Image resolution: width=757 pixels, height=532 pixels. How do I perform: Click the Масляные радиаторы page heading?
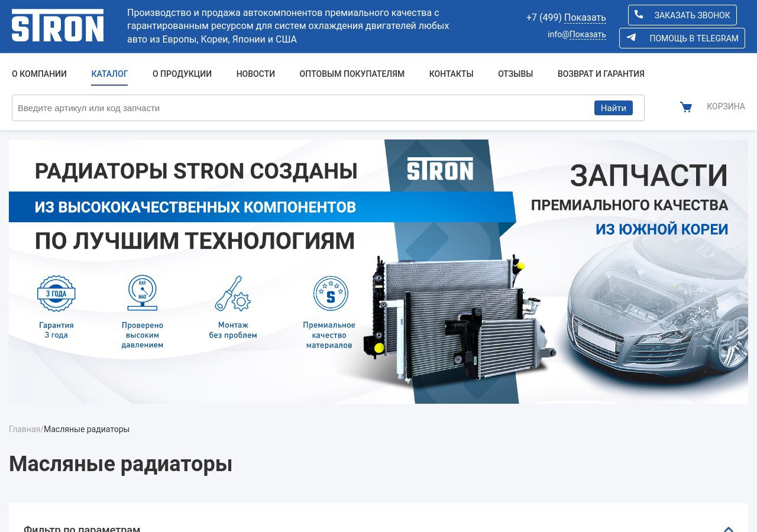tap(121, 464)
